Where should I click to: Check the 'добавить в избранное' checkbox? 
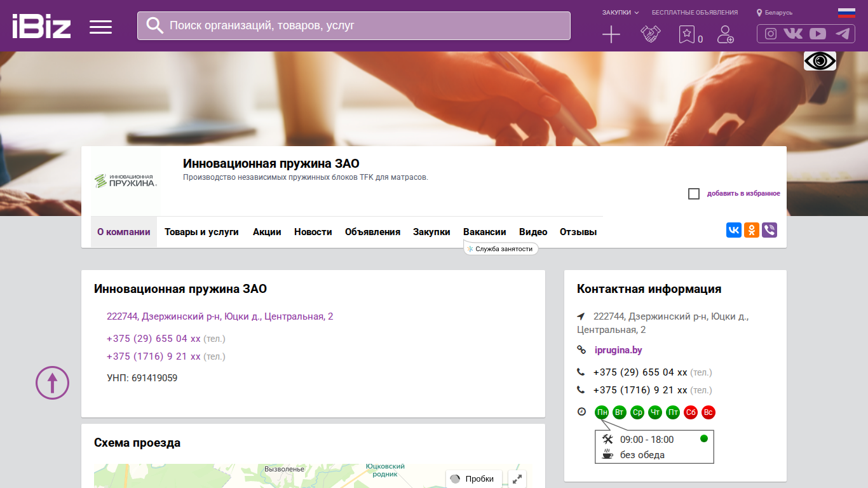[694, 194]
